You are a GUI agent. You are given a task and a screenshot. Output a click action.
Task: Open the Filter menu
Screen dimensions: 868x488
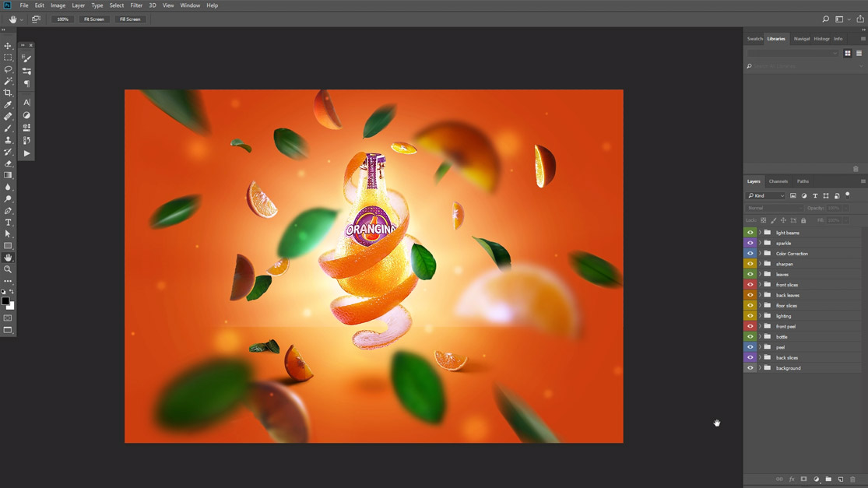136,5
